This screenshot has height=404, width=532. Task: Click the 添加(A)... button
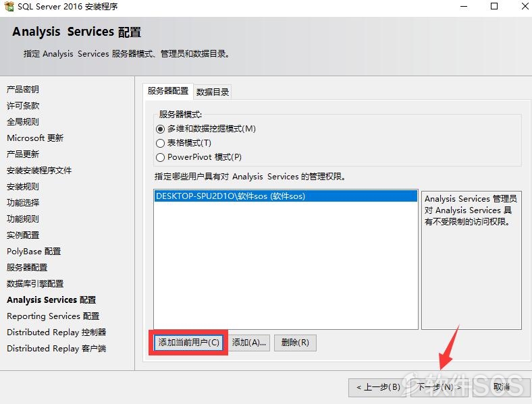tap(248, 343)
